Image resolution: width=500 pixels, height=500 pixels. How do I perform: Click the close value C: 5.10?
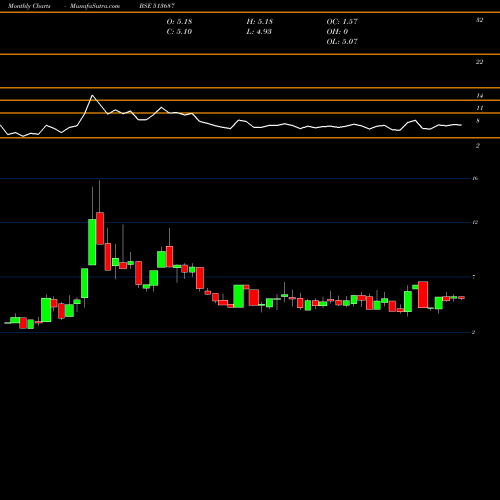(x=179, y=32)
